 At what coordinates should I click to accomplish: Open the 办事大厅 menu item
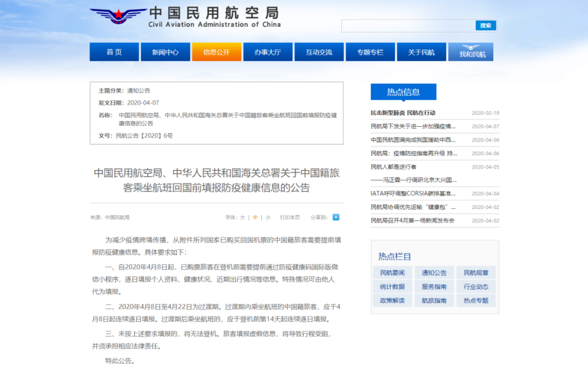(x=267, y=52)
